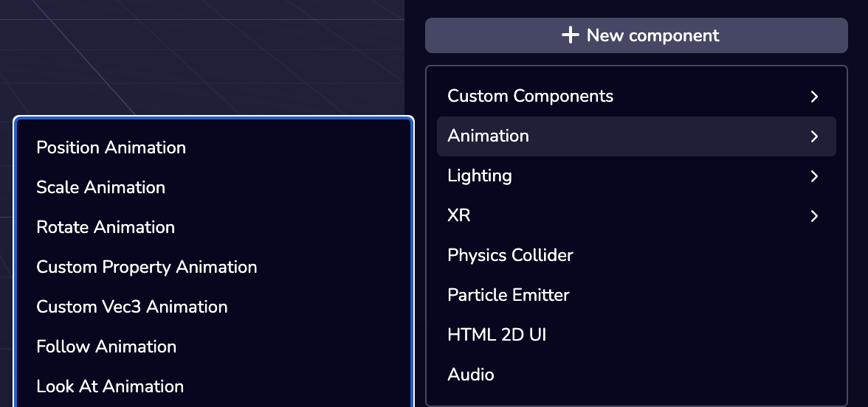Viewport: 868px width, 407px height.
Task: Open the Custom Components category
Action: pyautogui.click(x=530, y=96)
